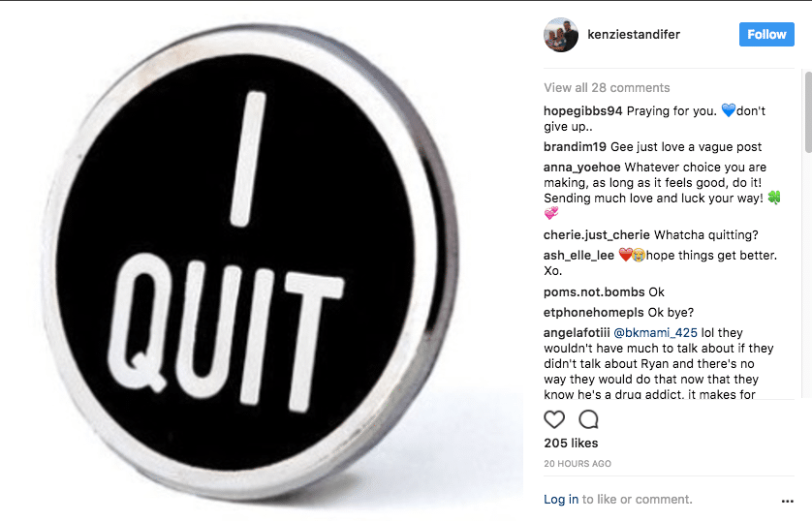The height and width of the screenshot is (521, 812).
Task: Click the comments scrollbar thumb
Action: tap(808, 111)
